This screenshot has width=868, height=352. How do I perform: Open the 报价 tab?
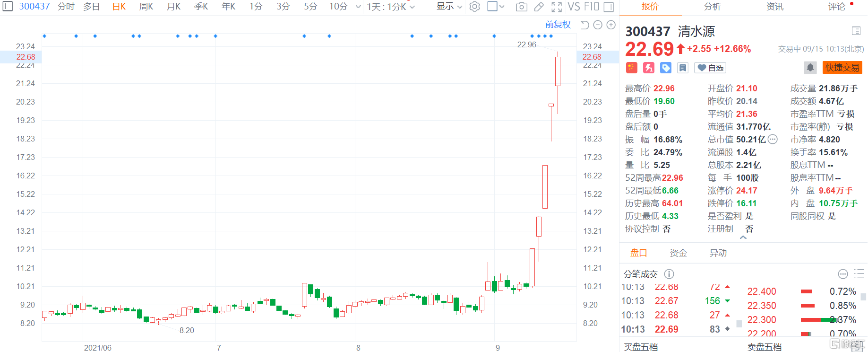tap(650, 7)
